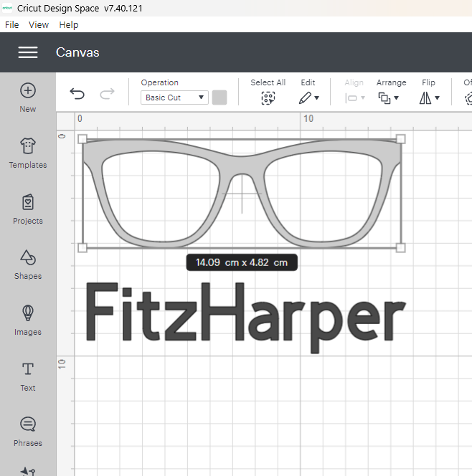Screen dimensions: 472x476
Task: Open the Images panel
Action: click(28, 313)
